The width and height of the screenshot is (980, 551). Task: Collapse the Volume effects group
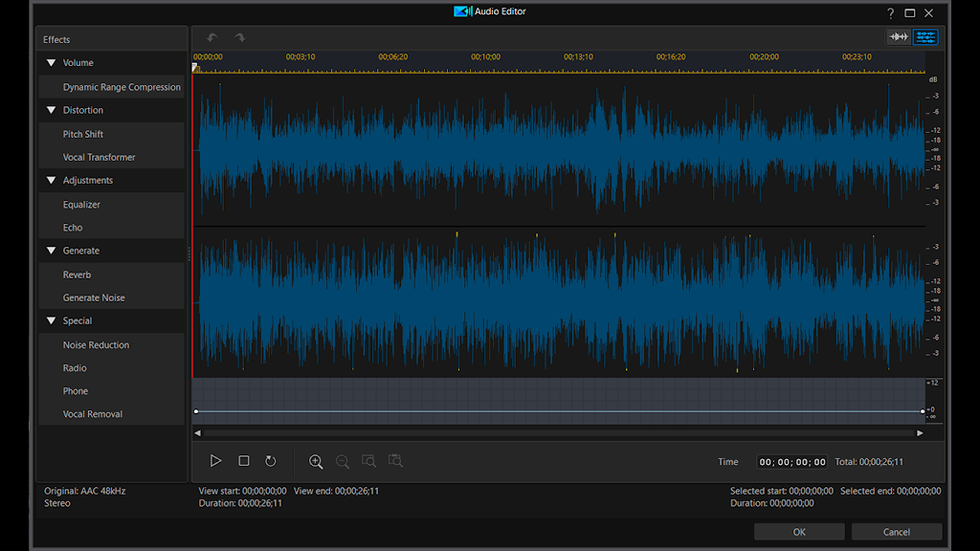[52, 62]
